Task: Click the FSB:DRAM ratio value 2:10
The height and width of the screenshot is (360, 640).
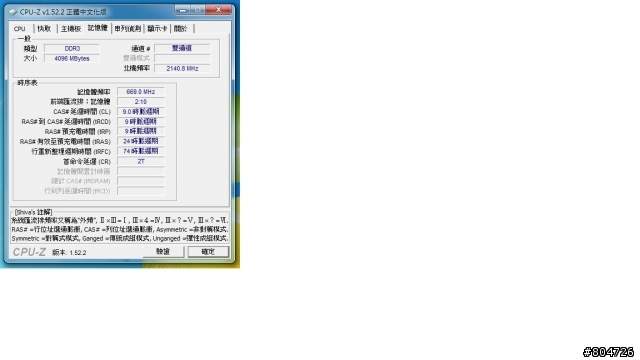Action: point(141,102)
